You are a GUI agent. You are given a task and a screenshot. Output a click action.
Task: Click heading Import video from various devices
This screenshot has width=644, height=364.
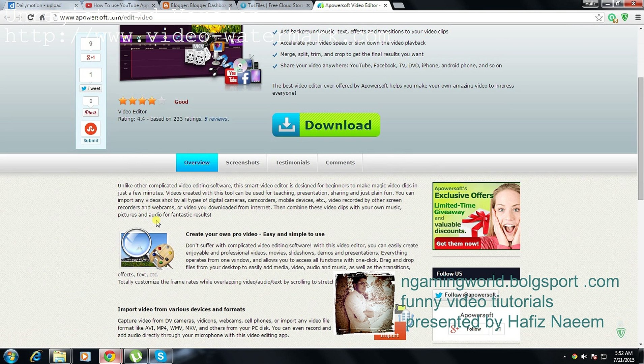tap(181, 309)
